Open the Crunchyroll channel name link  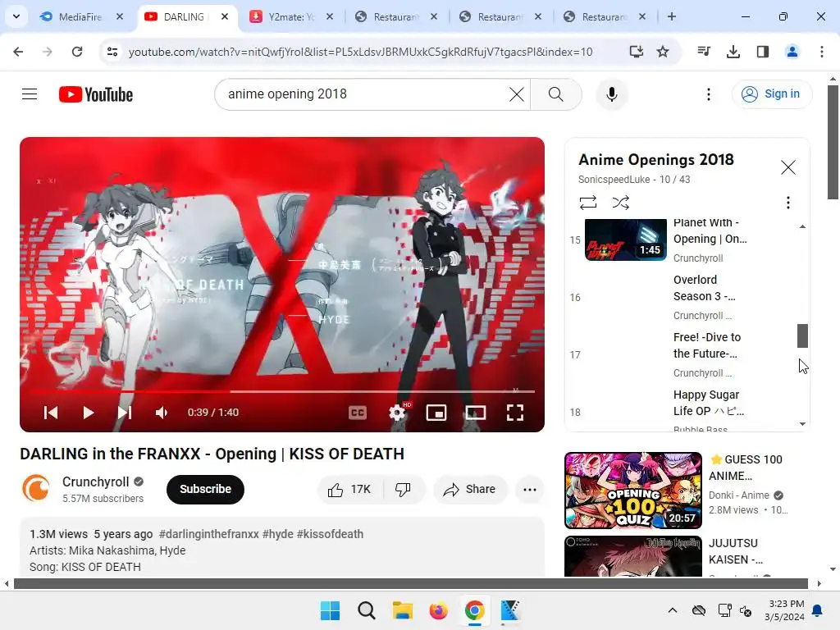point(96,482)
